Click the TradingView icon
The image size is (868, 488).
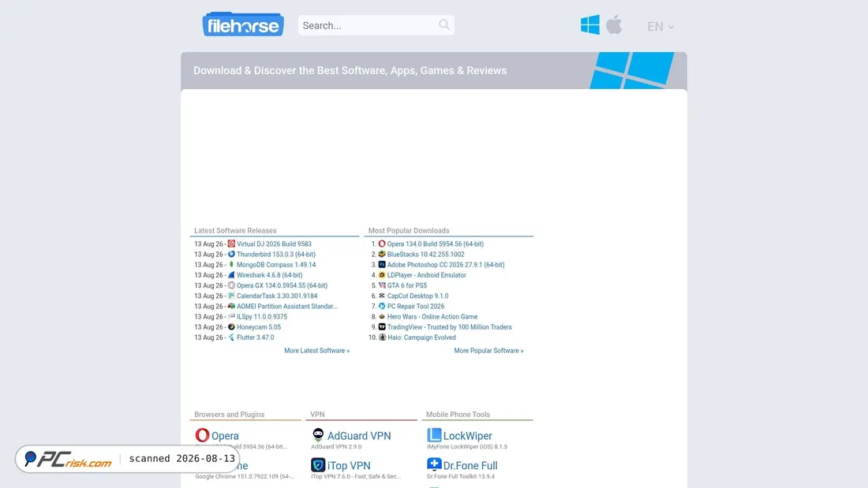click(x=382, y=327)
